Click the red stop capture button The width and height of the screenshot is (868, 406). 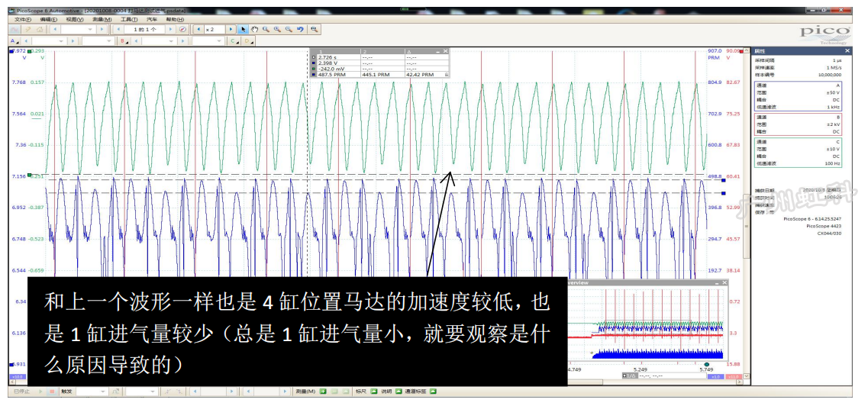[51, 391]
